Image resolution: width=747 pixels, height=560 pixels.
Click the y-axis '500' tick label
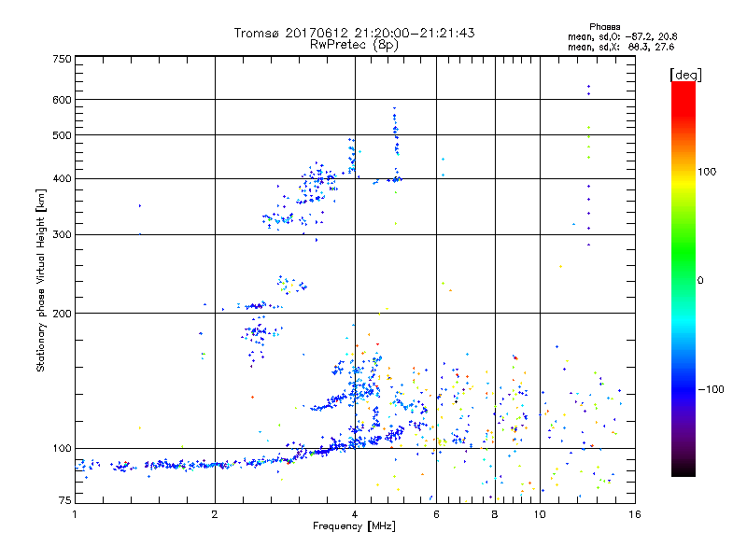point(63,135)
